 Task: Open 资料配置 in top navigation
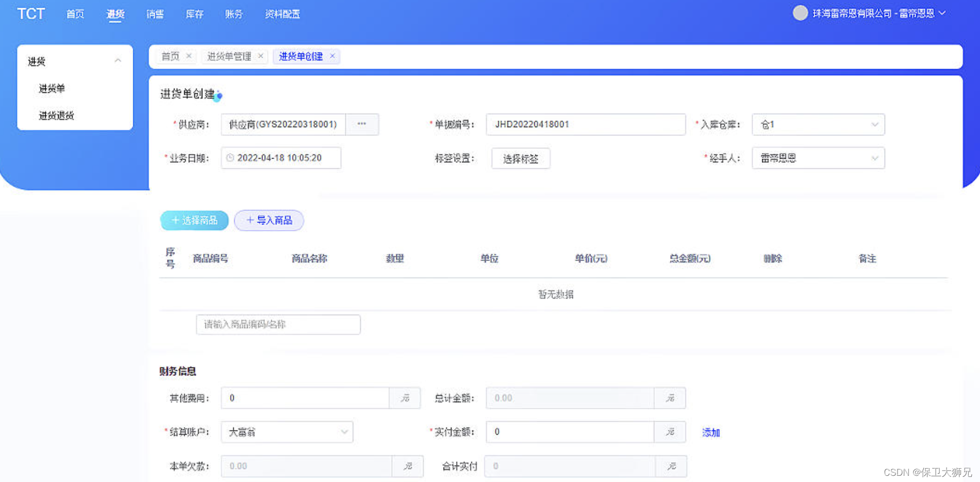[283, 14]
